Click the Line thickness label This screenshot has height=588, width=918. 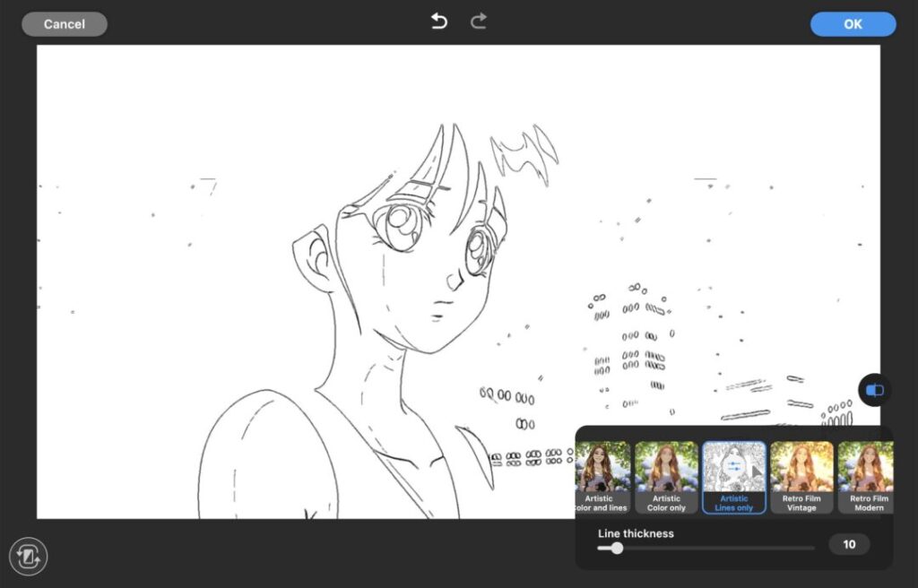[x=636, y=533]
